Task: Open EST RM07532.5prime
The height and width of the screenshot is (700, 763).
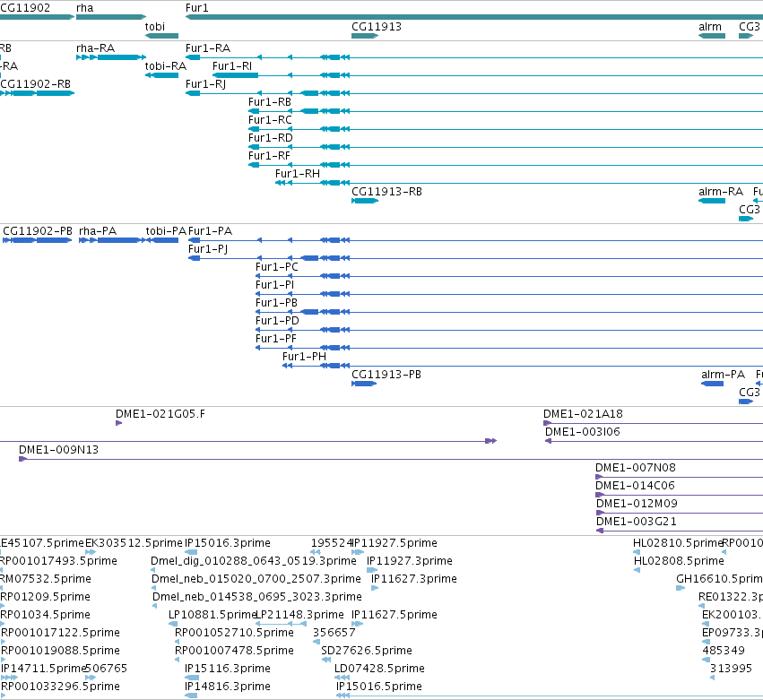Action: pos(46,580)
